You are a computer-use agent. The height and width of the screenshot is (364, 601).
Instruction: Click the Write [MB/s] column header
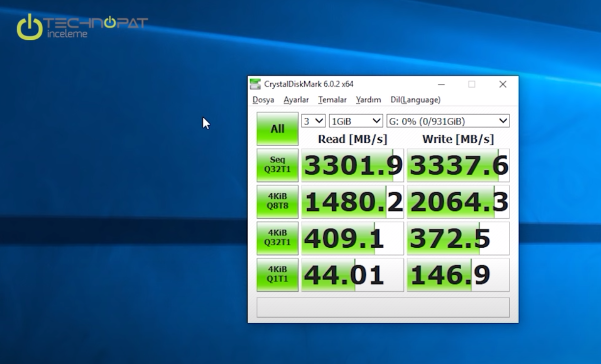[x=458, y=139]
